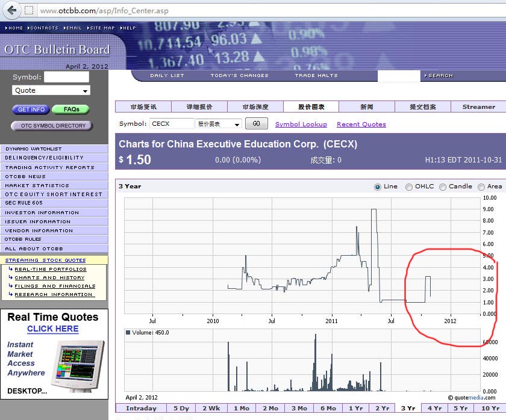506x420 pixels.
Task: Select the 6 Mo chart range
Action: (x=328, y=408)
